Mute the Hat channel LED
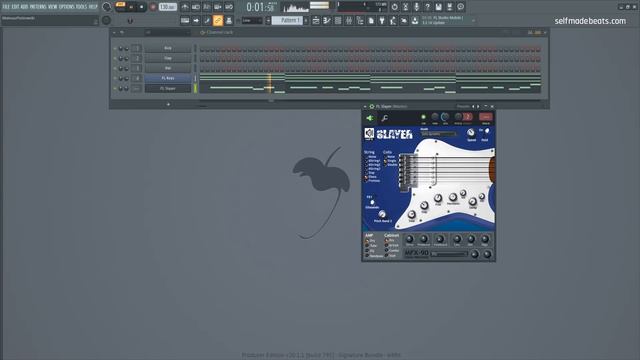 click(115, 68)
